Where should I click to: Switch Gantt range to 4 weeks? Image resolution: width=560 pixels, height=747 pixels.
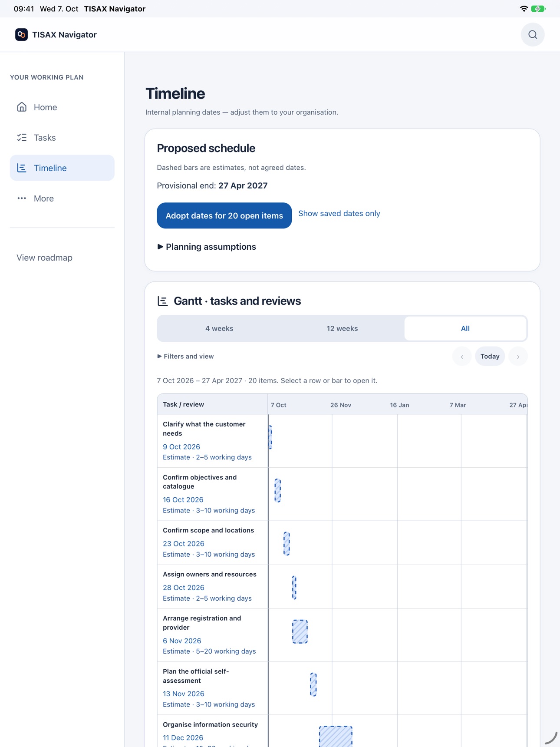click(x=219, y=329)
